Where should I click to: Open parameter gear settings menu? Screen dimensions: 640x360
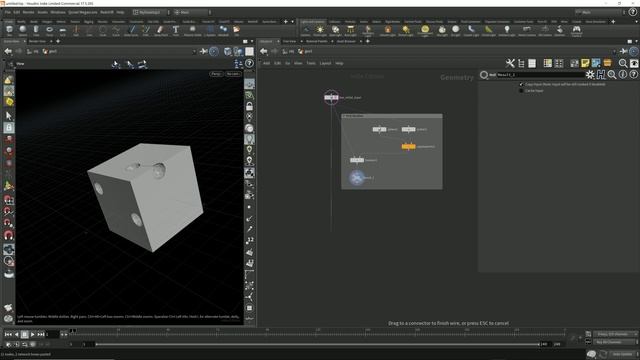point(590,74)
